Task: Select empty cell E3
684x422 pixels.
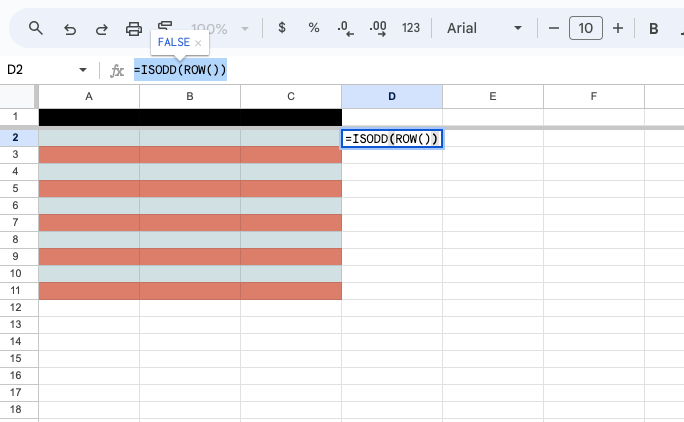Action: [x=493, y=155]
